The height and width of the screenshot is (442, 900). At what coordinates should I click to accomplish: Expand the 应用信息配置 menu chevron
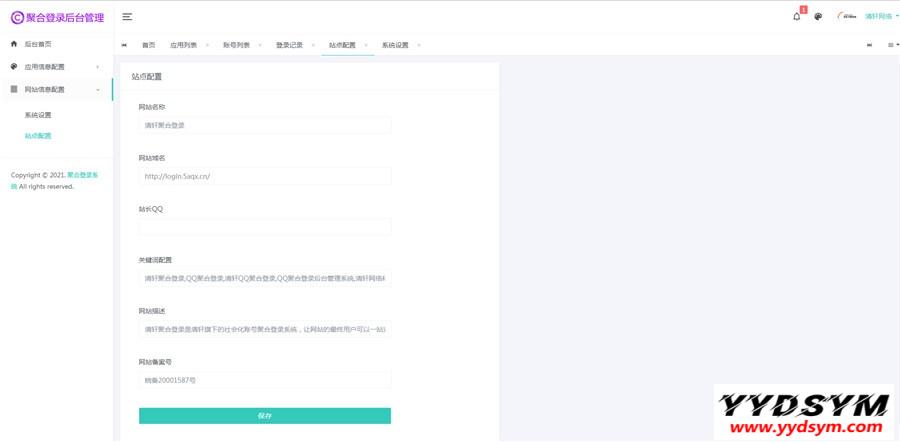(97, 67)
